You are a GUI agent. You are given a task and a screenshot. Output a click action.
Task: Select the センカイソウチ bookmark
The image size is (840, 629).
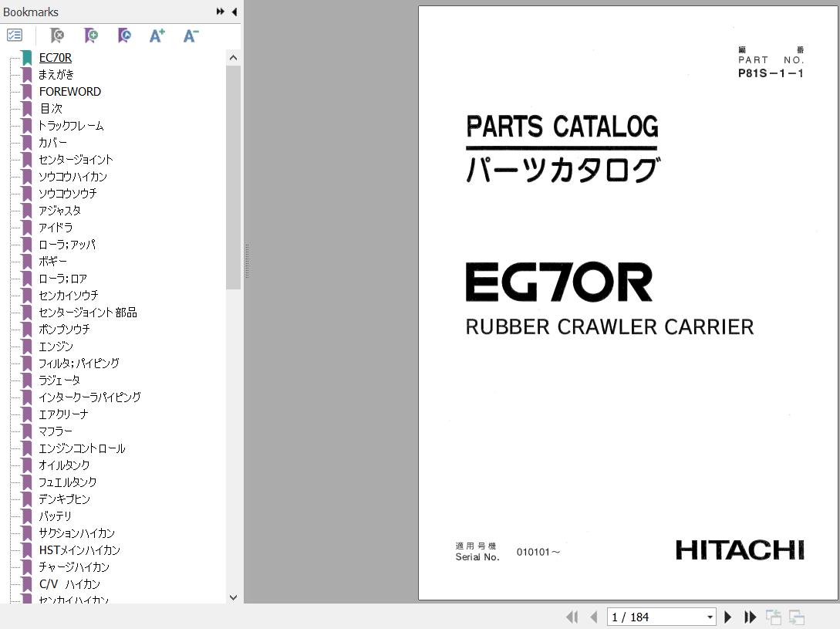[x=69, y=296]
